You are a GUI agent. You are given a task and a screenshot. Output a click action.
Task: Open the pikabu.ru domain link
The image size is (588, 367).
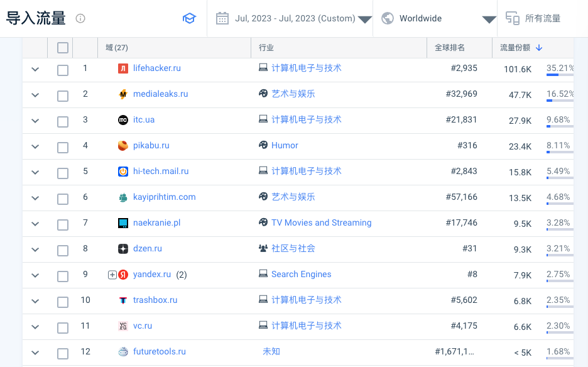coord(151,145)
